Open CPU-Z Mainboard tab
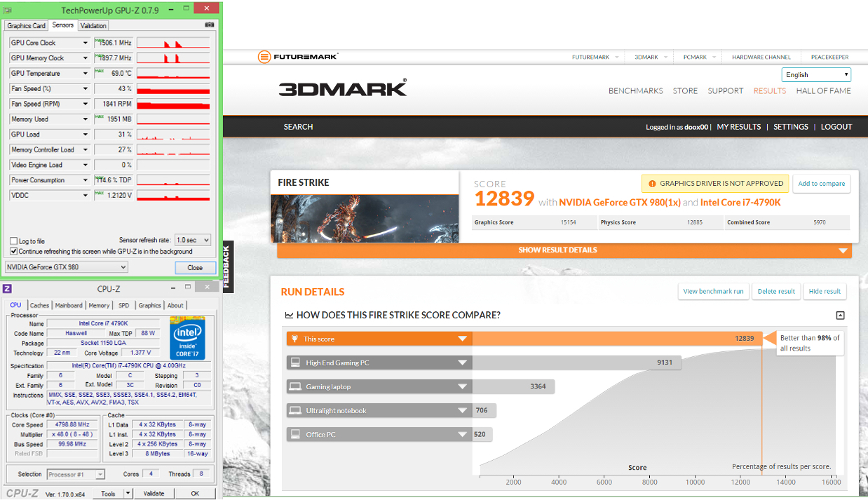 pos(69,305)
